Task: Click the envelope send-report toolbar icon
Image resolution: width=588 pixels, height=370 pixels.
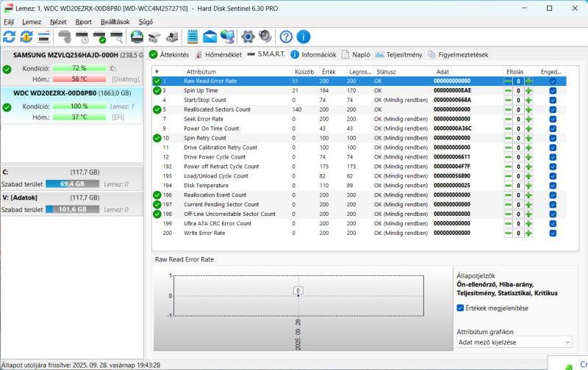Action: pyautogui.click(x=210, y=37)
